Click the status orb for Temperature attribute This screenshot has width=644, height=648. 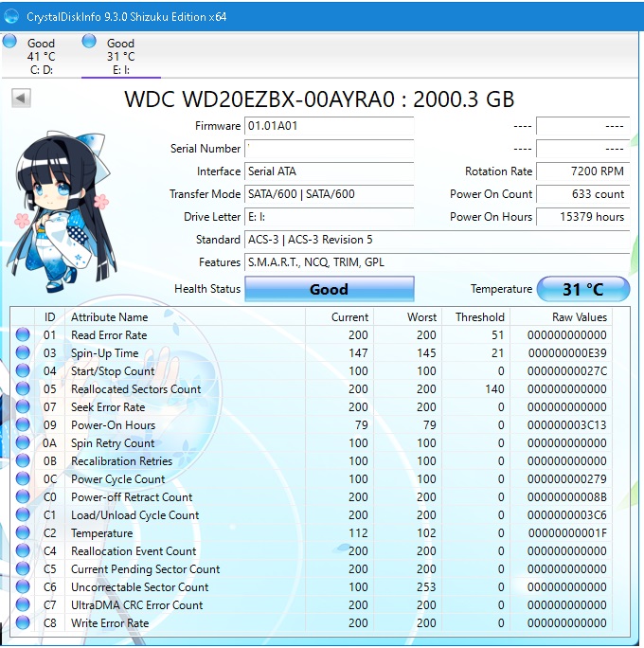pyautogui.click(x=23, y=532)
